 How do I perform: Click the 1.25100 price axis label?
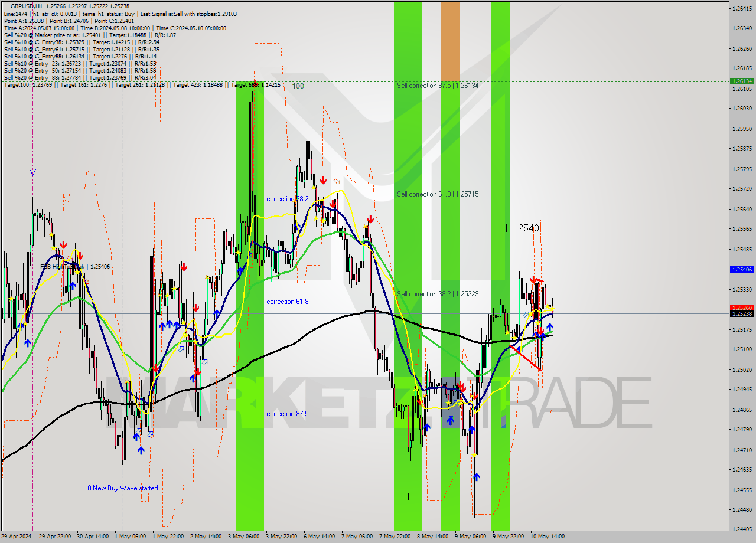[743, 349]
